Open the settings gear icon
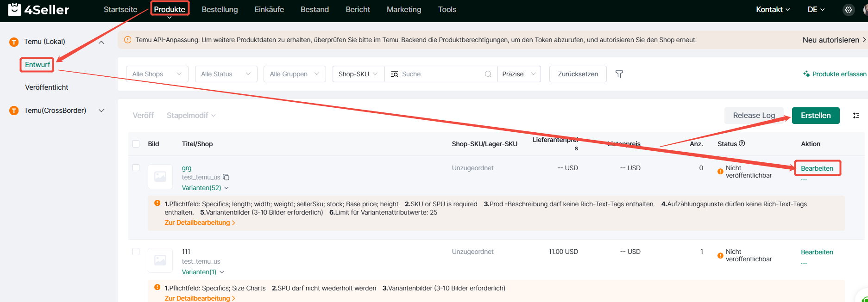The height and width of the screenshot is (302, 868). click(x=848, y=10)
